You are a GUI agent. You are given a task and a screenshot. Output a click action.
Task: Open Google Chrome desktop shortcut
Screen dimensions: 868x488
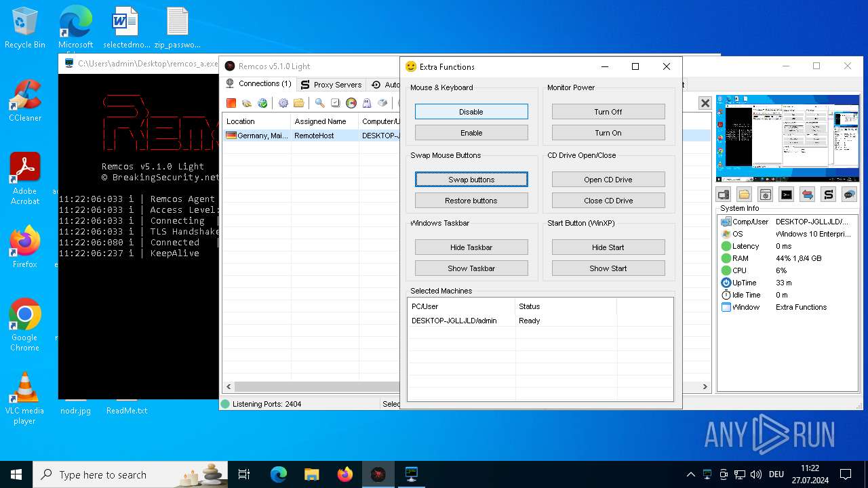point(25,325)
